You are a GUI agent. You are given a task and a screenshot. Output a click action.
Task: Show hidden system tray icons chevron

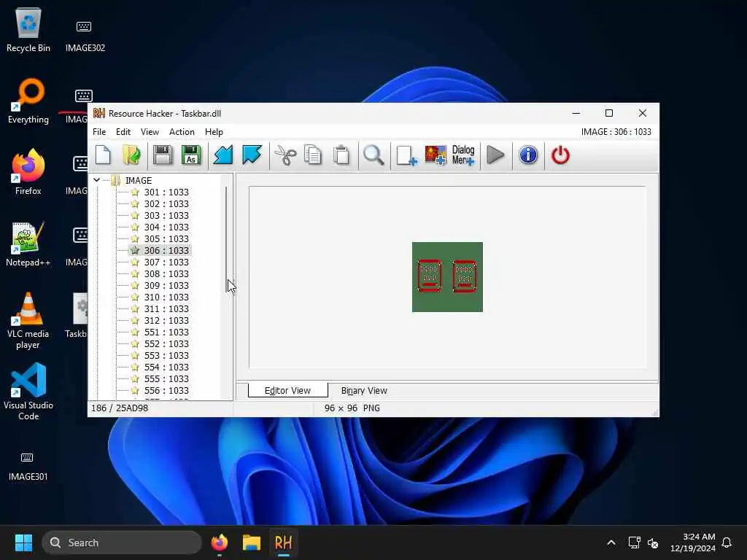click(x=611, y=542)
